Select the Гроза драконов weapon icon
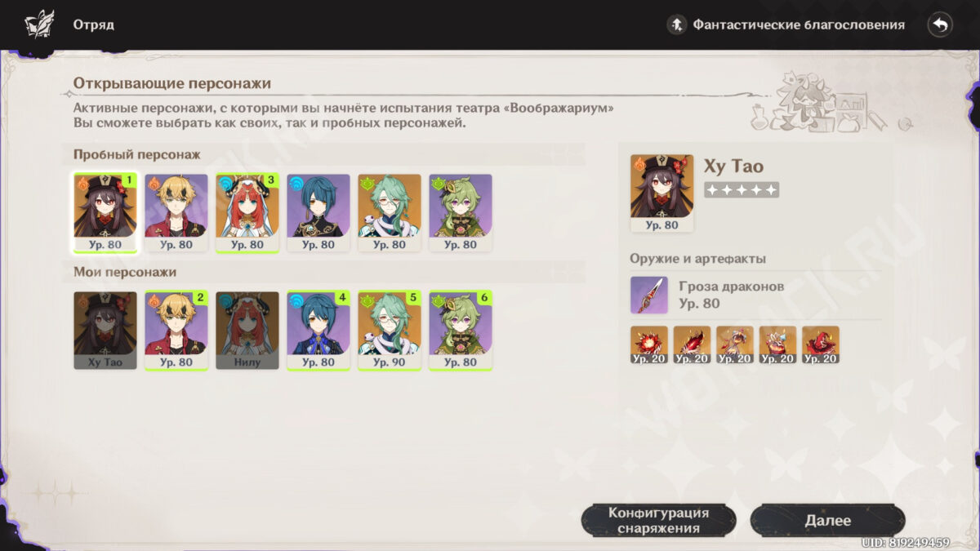 point(649,295)
